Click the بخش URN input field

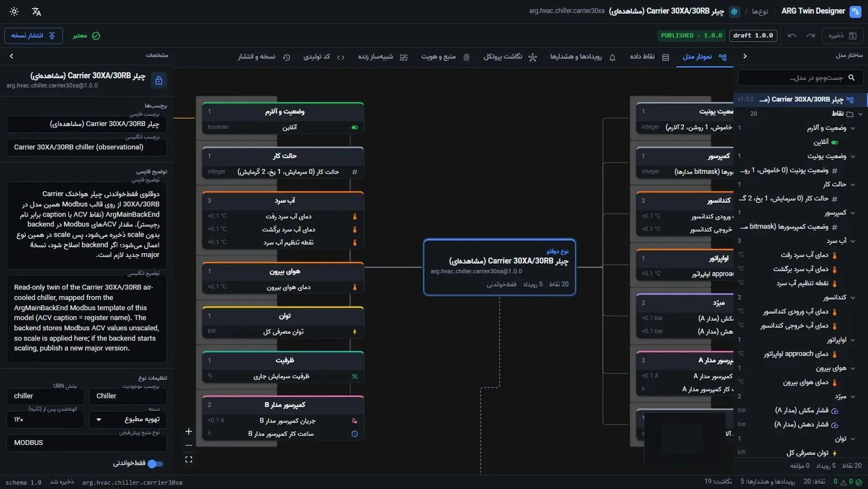coord(45,396)
